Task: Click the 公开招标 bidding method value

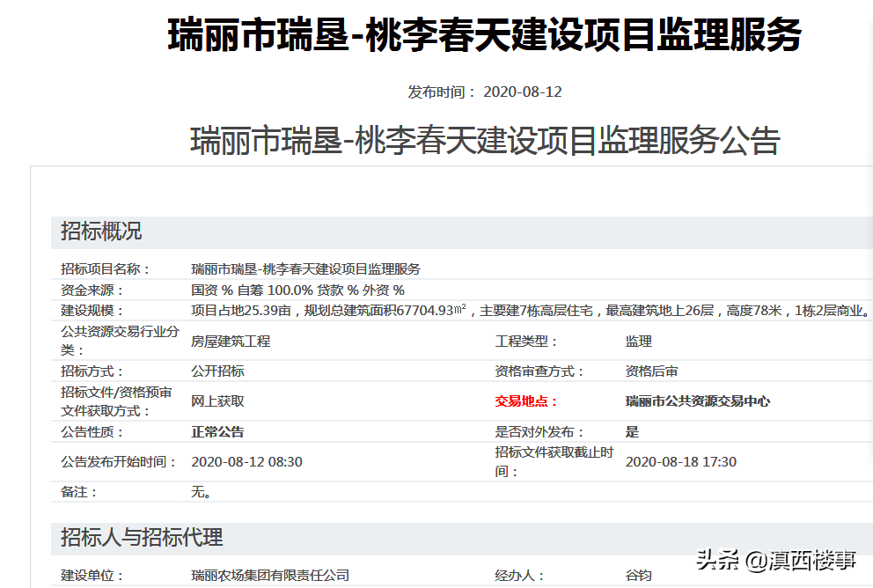Action: [217, 371]
